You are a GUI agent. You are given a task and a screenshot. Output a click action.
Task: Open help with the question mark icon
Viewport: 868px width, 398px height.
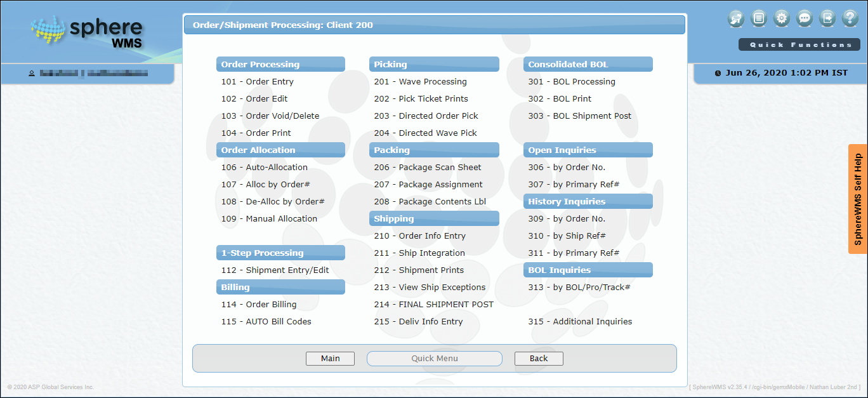(850, 18)
